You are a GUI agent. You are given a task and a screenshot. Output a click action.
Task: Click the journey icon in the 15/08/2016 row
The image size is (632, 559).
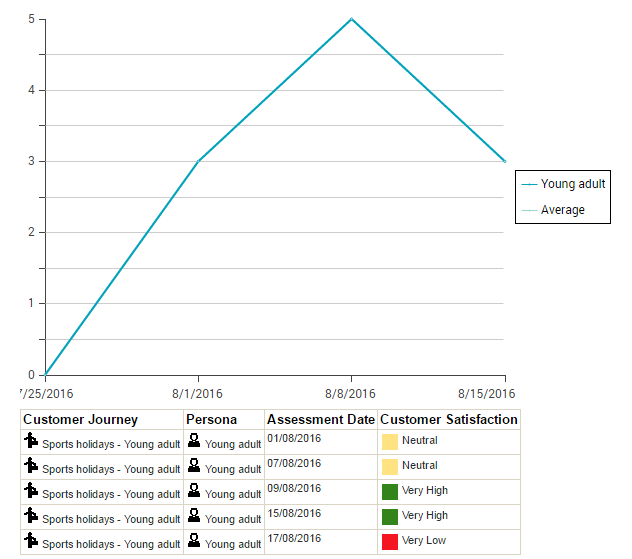31,516
